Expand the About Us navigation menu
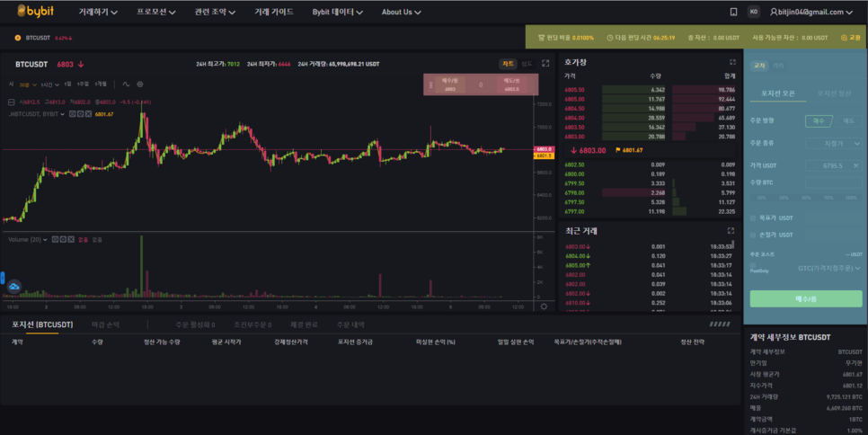This screenshot has height=435, width=868. pyautogui.click(x=401, y=13)
